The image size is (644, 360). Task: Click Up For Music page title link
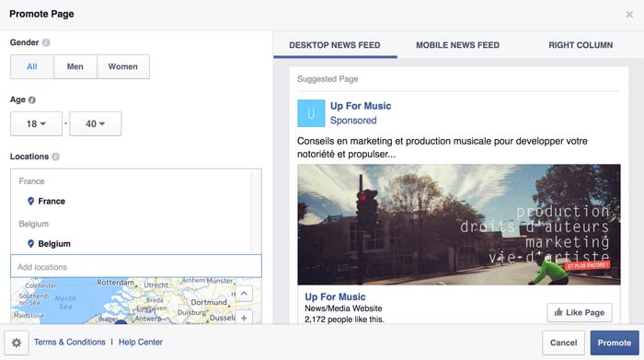[361, 106]
